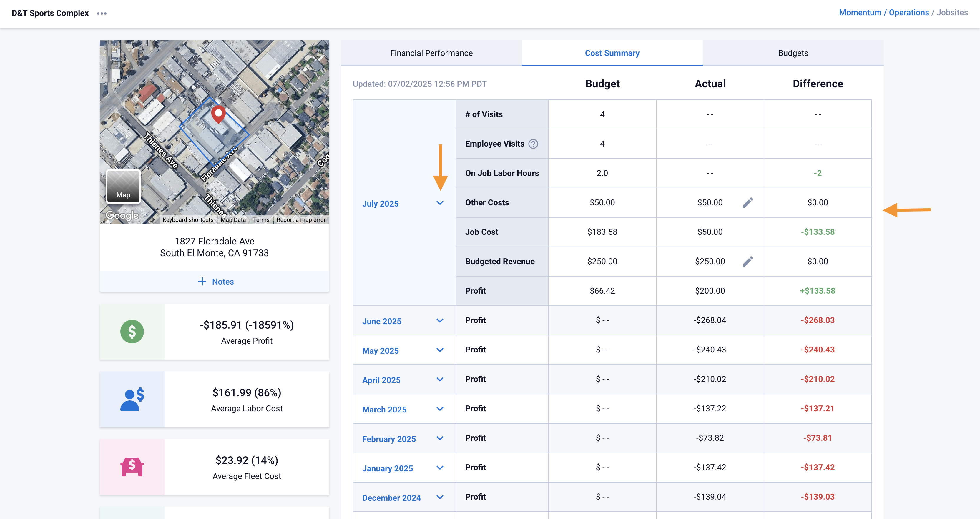
Task: Edit the Other Costs actual value pencil
Action: click(x=747, y=203)
